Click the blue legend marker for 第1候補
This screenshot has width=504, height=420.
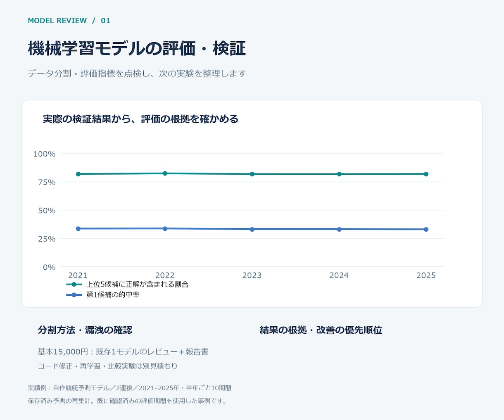pos(74,295)
